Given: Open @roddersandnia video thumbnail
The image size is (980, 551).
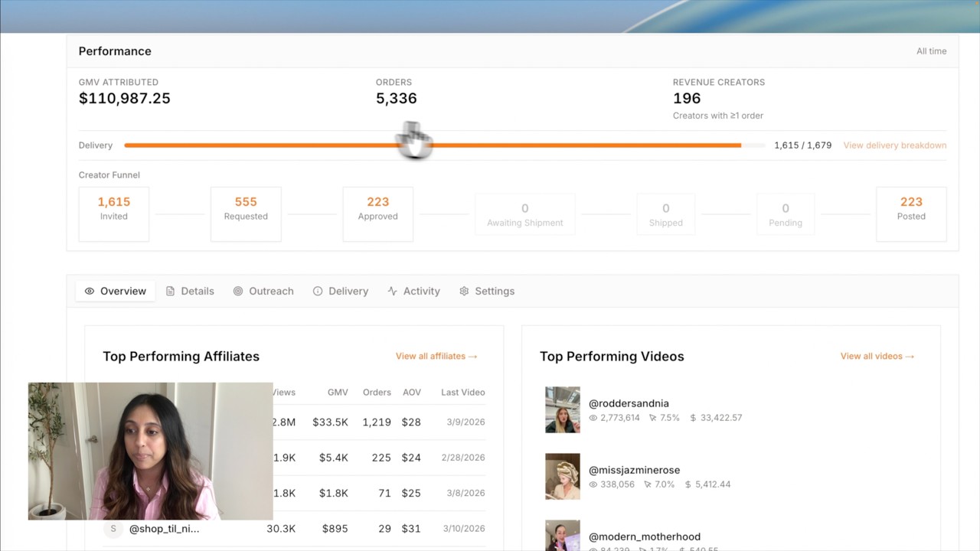Looking at the screenshot, I should [x=563, y=409].
